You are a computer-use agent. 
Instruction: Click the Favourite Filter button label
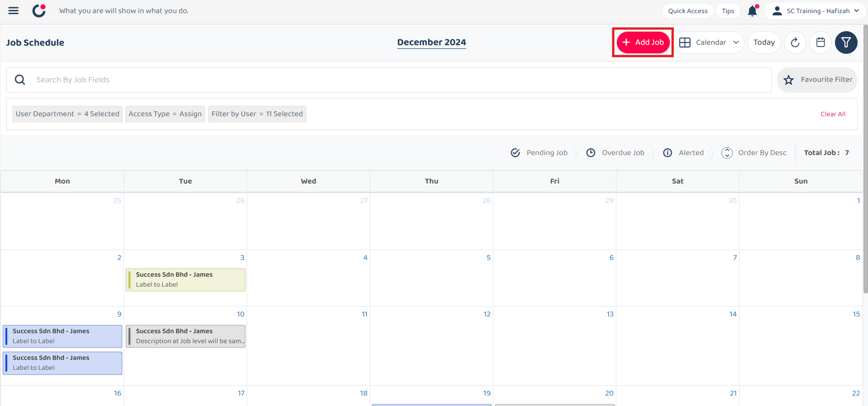(x=827, y=80)
